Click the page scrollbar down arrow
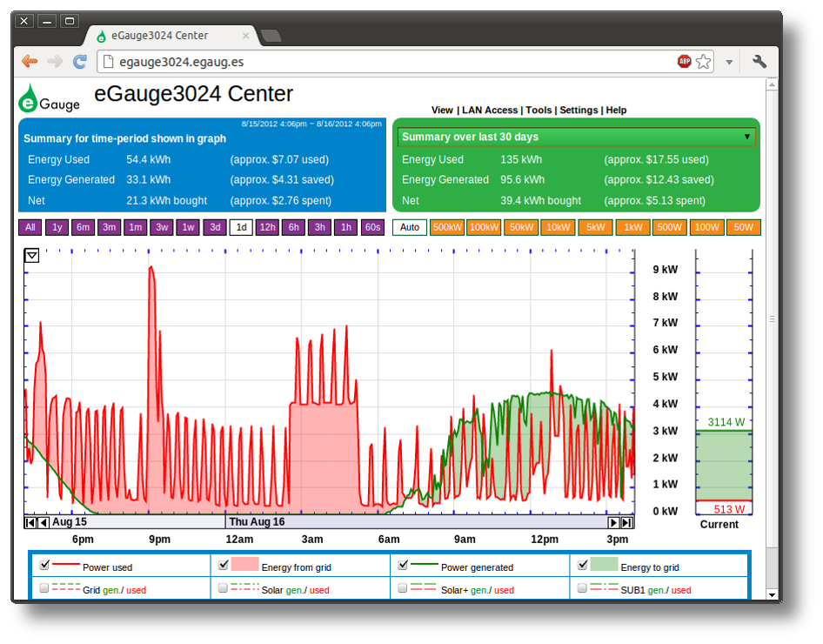The image size is (823, 644). point(772,594)
